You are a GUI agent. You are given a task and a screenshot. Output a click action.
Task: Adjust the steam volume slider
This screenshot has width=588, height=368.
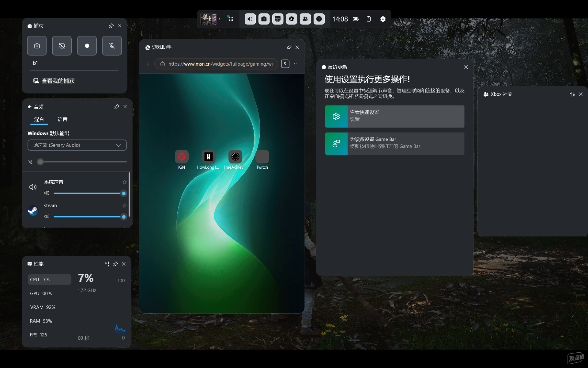89,217
